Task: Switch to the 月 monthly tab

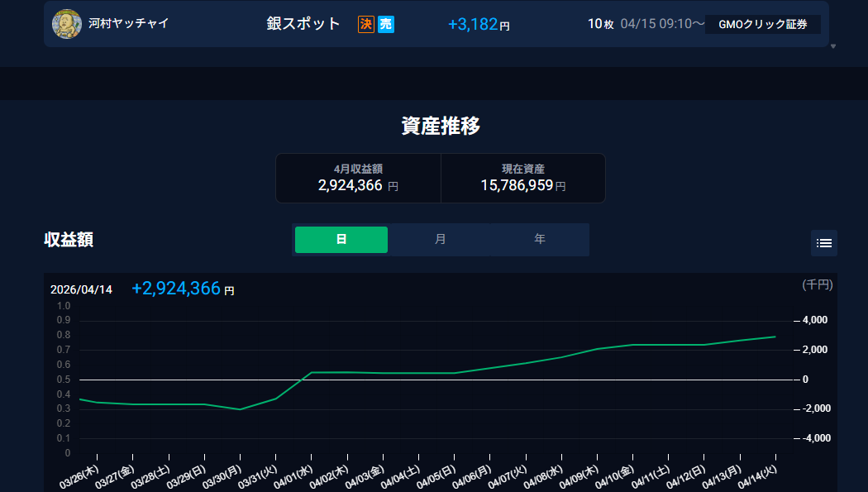Action: [x=440, y=240]
